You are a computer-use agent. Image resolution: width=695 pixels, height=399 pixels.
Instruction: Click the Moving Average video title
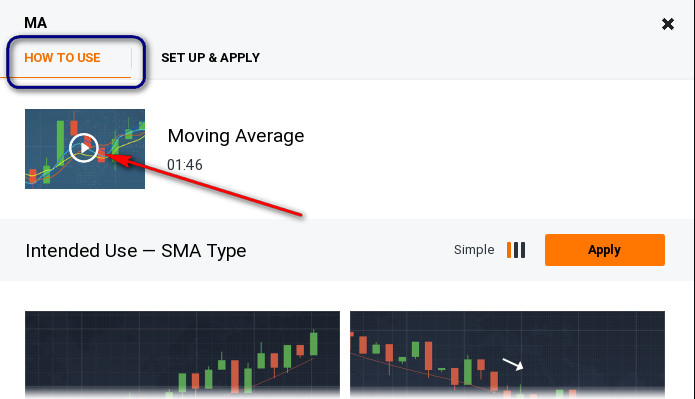pos(236,136)
